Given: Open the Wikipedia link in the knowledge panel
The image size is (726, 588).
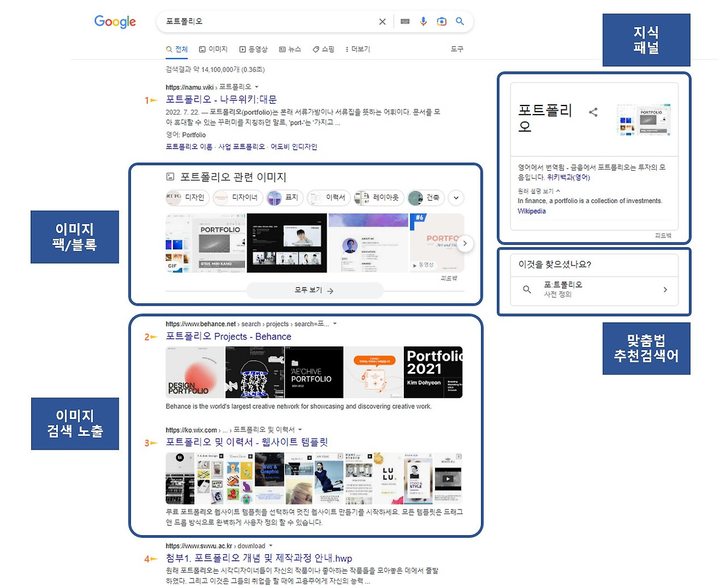Looking at the screenshot, I should 531,211.
